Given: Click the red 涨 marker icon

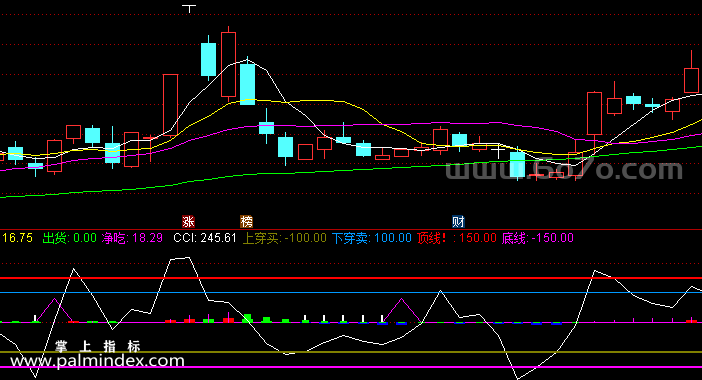Looking at the screenshot, I should click(188, 221).
